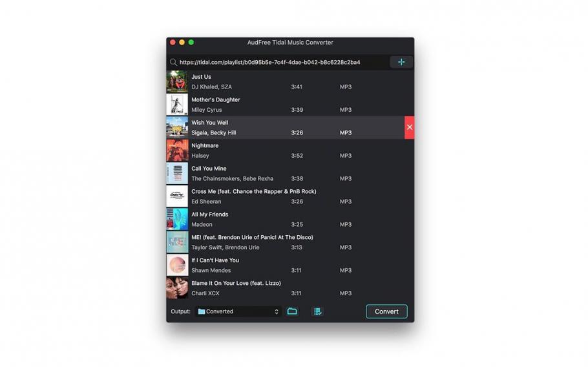Click artist Charli XCX

point(205,293)
